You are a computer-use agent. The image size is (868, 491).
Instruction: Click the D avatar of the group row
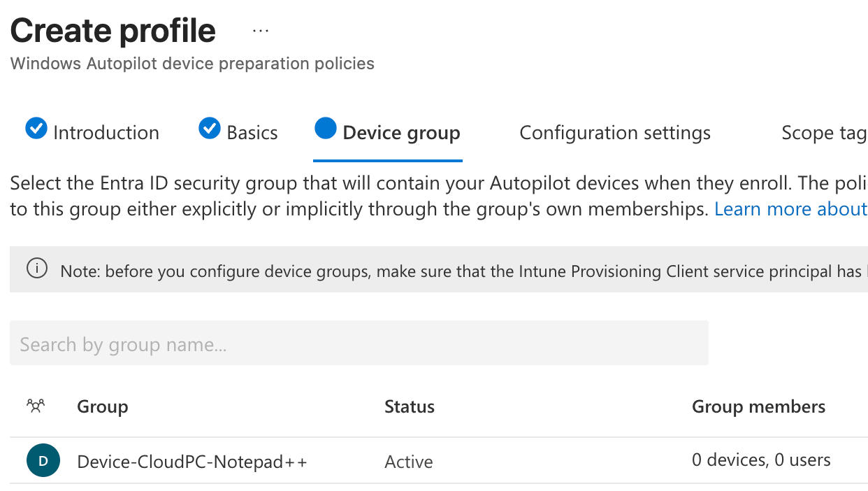[43, 461]
